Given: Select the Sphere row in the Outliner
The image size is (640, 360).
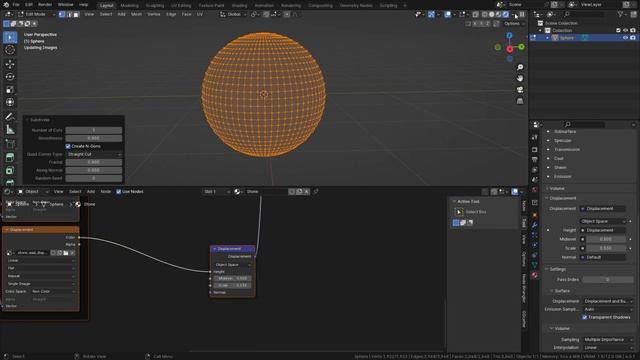Looking at the screenshot, I should pos(584,38).
